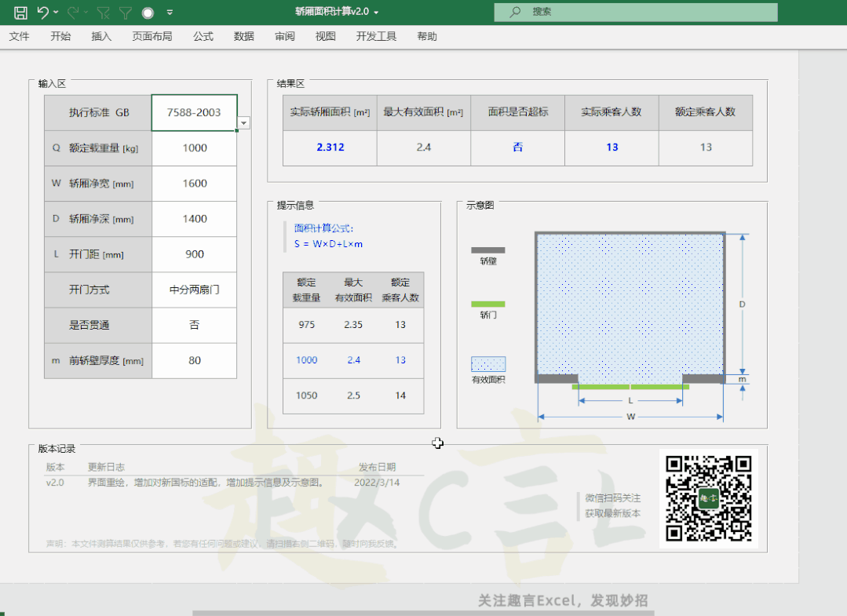Select the 开门距 input cell showing 900

pyautogui.click(x=195, y=254)
